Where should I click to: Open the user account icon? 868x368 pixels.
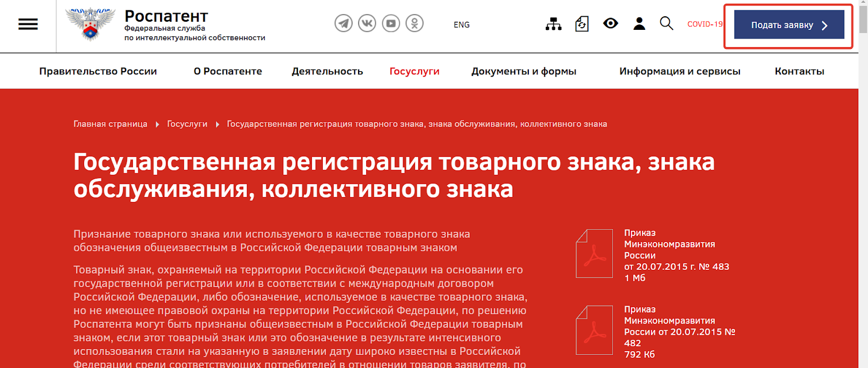pos(640,23)
